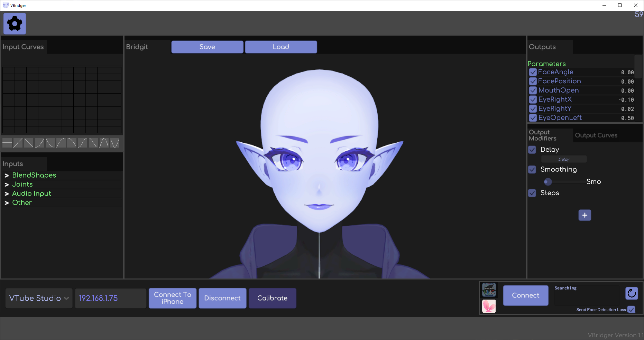The width and height of the screenshot is (644, 340).
Task: Click the Smoothing slider handle
Action: point(548,182)
